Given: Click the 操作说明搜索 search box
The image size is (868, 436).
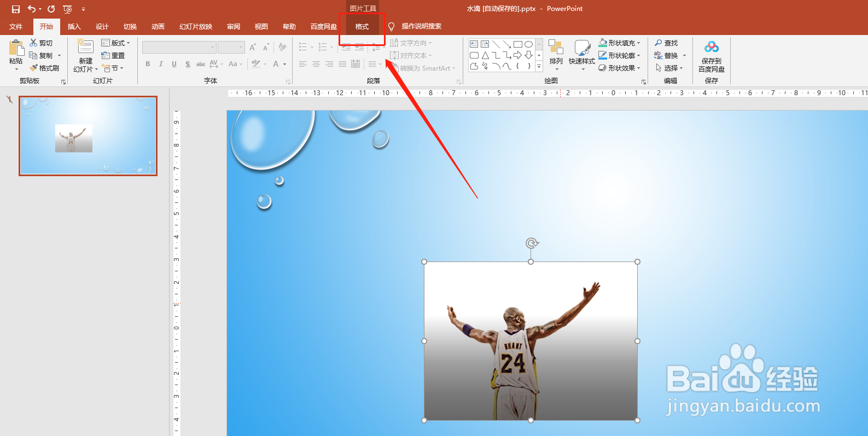Looking at the screenshot, I should [x=421, y=26].
